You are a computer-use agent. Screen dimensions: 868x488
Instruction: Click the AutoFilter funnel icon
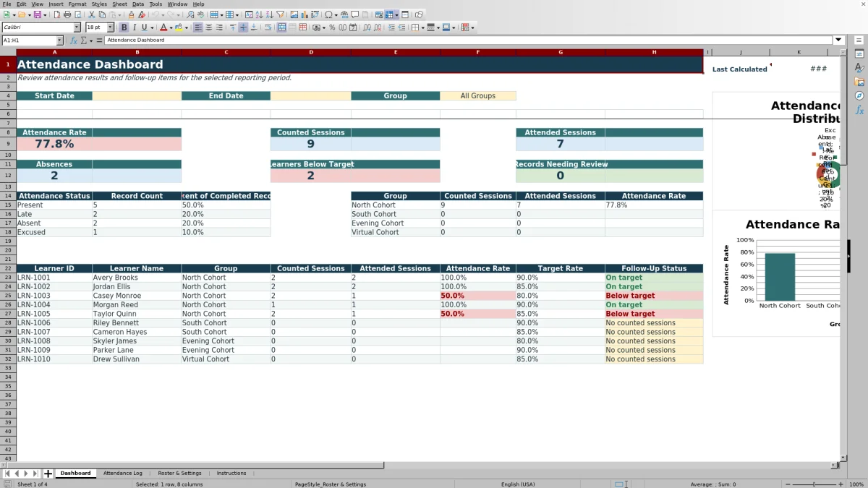coord(281,14)
